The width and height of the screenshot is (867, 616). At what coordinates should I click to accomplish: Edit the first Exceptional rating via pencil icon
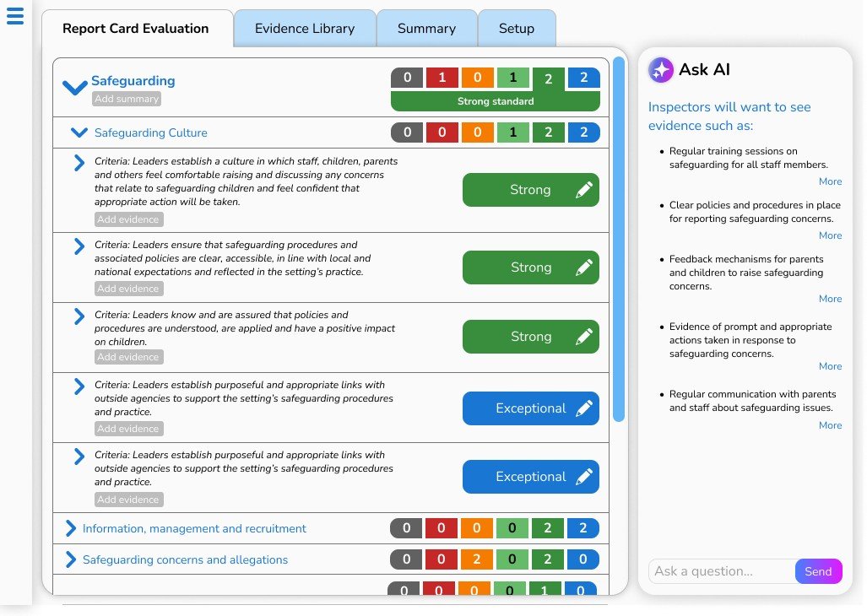pyautogui.click(x=586, y=408)
